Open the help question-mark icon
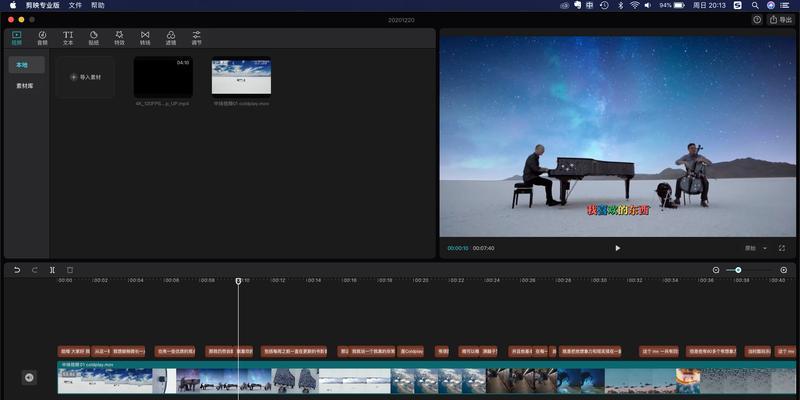This screenshot has width=800, height=400. pos(757,19)
